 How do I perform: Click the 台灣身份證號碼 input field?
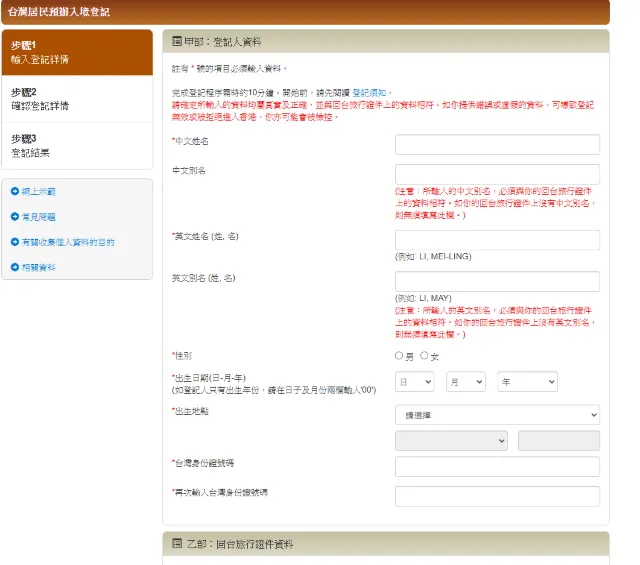pyautogui.click(x=497, y=466)
